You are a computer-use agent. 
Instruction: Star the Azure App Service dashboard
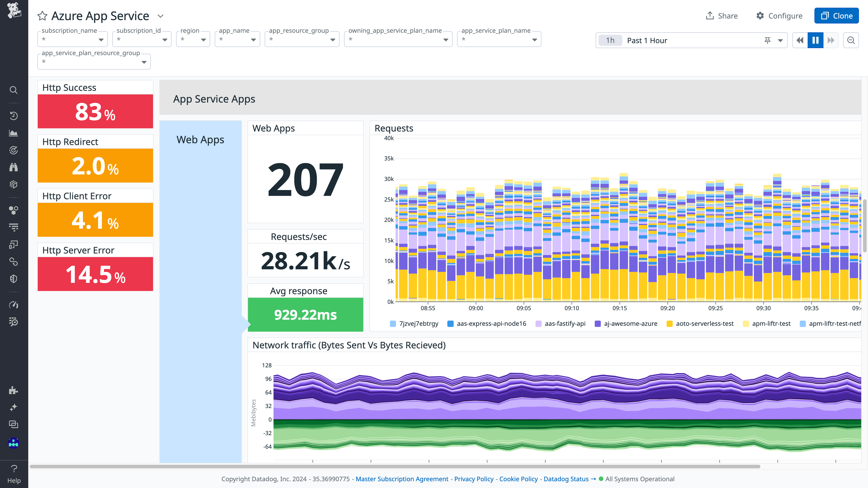click(42, 16)
